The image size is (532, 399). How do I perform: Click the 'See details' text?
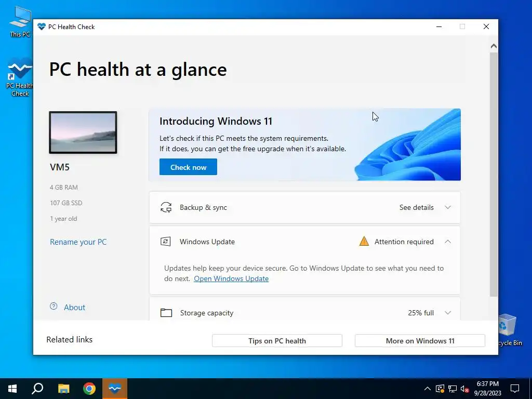[416, 207]
